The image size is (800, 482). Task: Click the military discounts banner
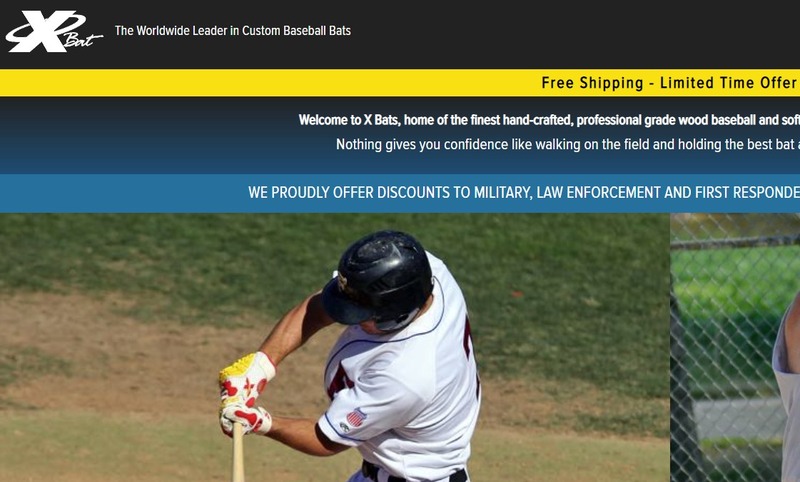pyautogui.click(x=400, y=193)
